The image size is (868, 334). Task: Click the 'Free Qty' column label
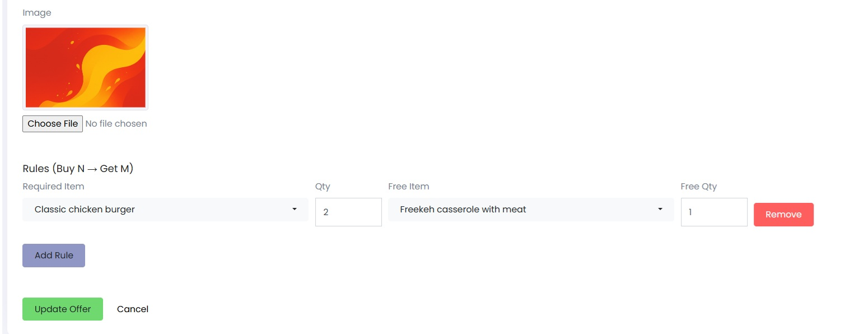click(699, 187)
